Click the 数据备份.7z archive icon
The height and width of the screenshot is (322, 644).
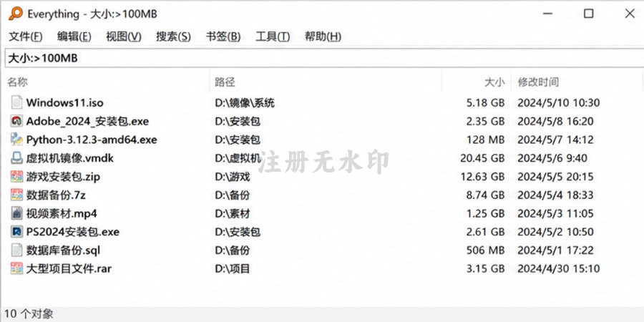[x=16, y=195]
